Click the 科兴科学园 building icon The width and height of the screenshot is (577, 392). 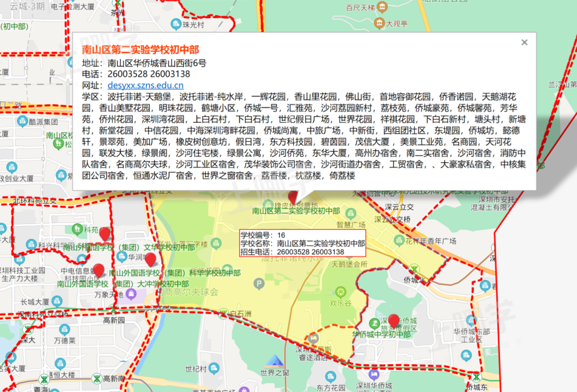coord(31,245)
